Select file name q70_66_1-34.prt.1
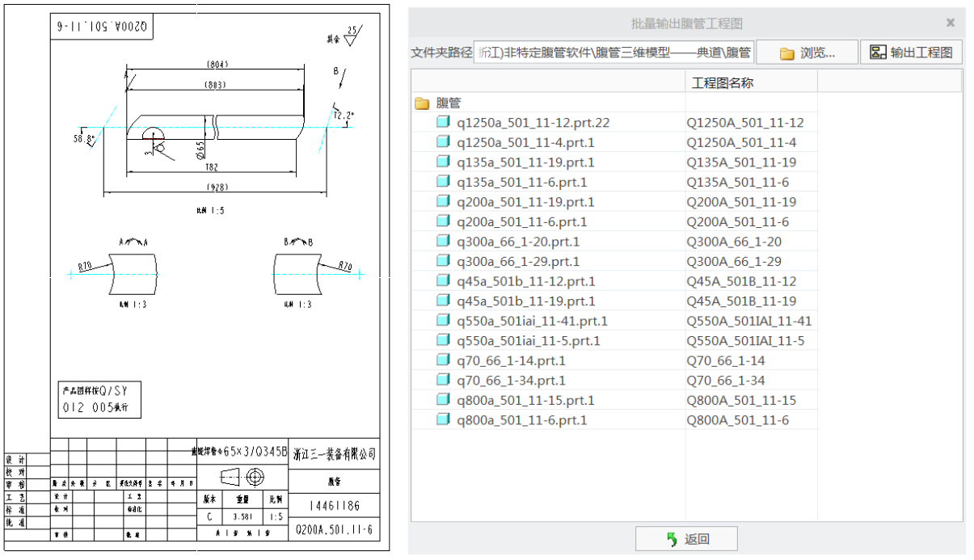This screenshot has height=560, width=974. [512, 380]
